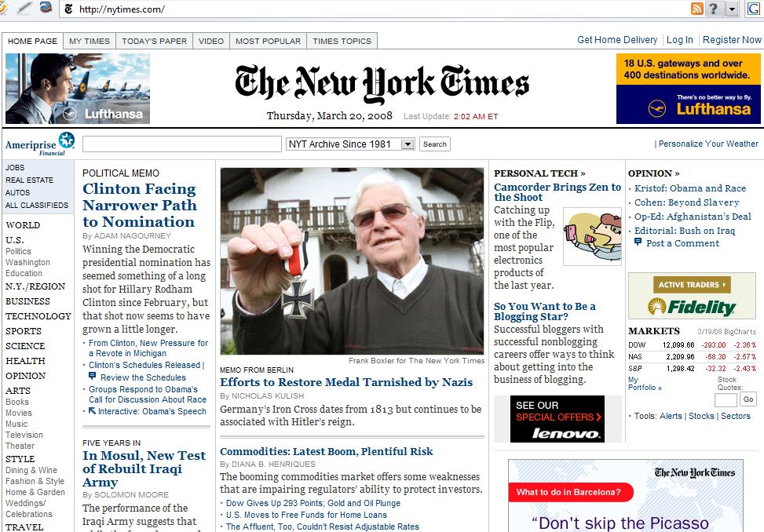Click the stock quotes input field

pos(726,400)
